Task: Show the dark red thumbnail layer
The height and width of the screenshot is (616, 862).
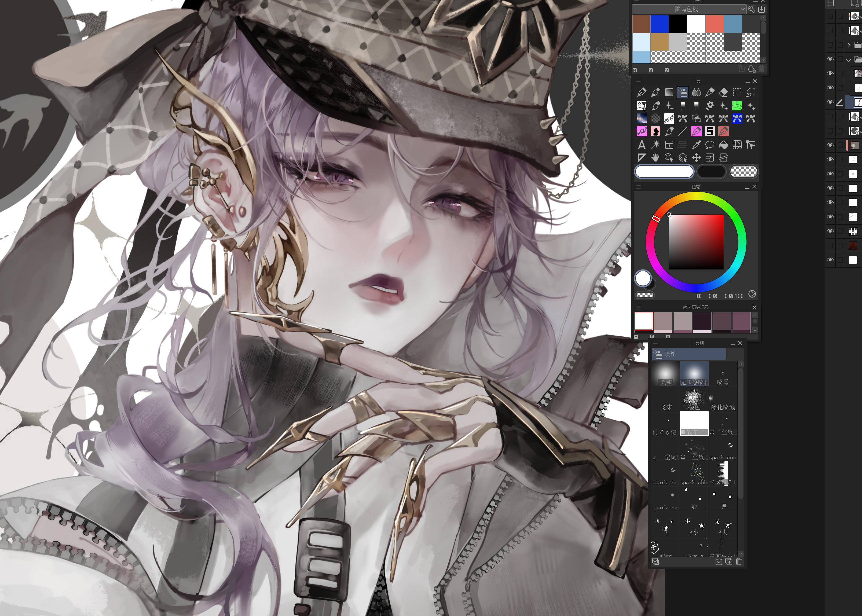Action: [x=830, y=245]
